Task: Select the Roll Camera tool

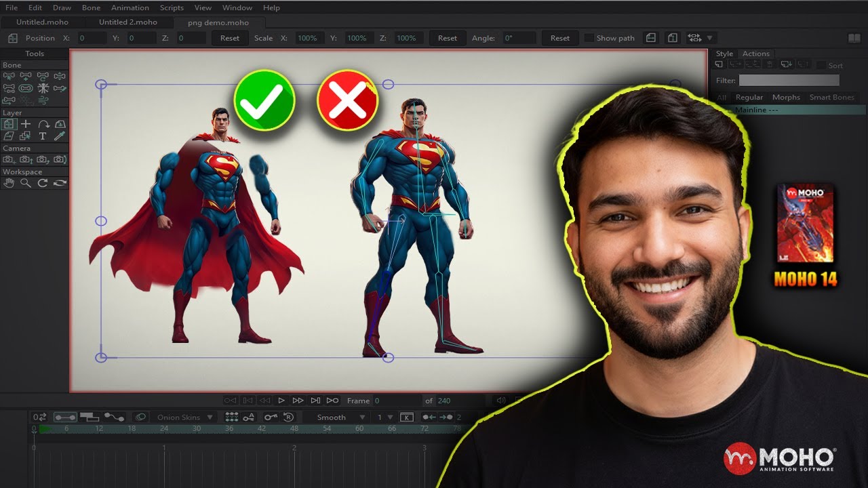Action: [43, 160]
